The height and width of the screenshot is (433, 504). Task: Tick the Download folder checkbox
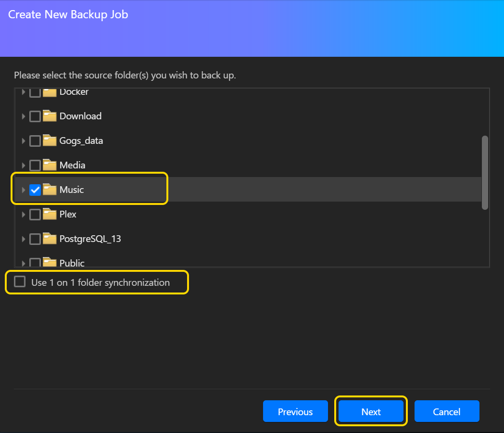35,116
